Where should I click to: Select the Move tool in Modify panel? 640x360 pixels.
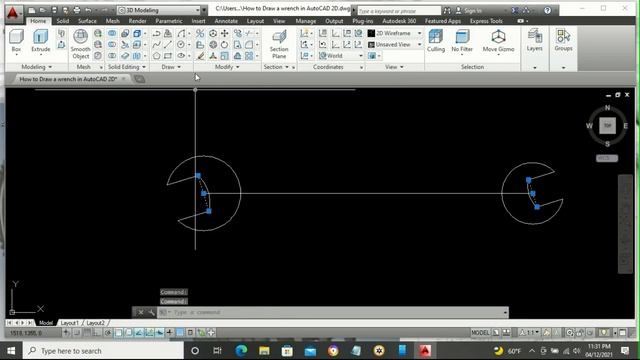(224, 33)
